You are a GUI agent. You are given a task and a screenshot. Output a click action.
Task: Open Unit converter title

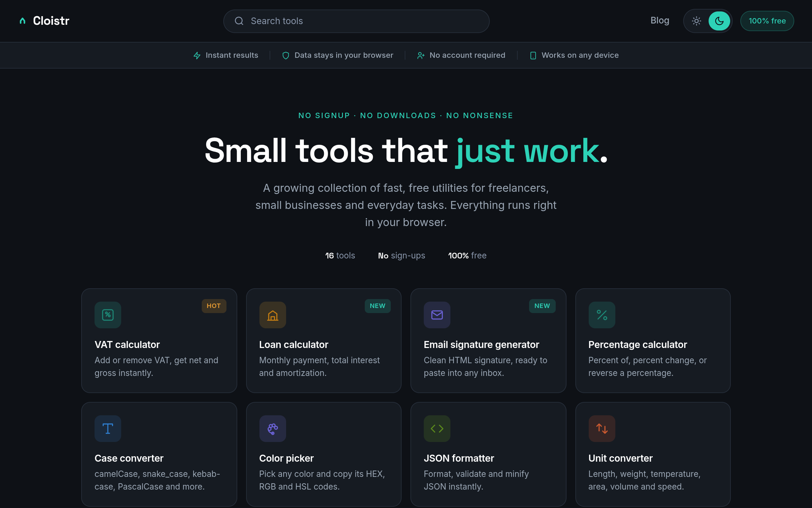(620, 458)
